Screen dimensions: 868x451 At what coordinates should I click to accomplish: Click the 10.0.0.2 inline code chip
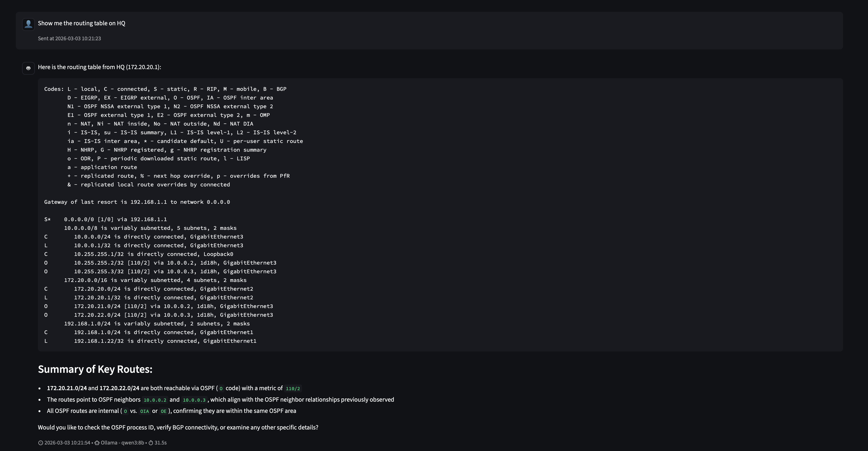click(155, 400)
